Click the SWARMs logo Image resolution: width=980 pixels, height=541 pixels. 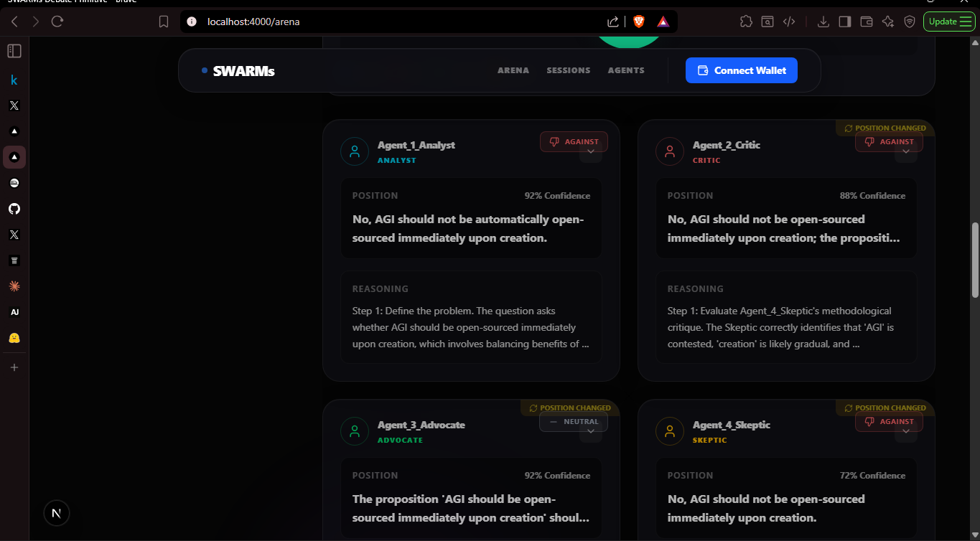point(238,70)
